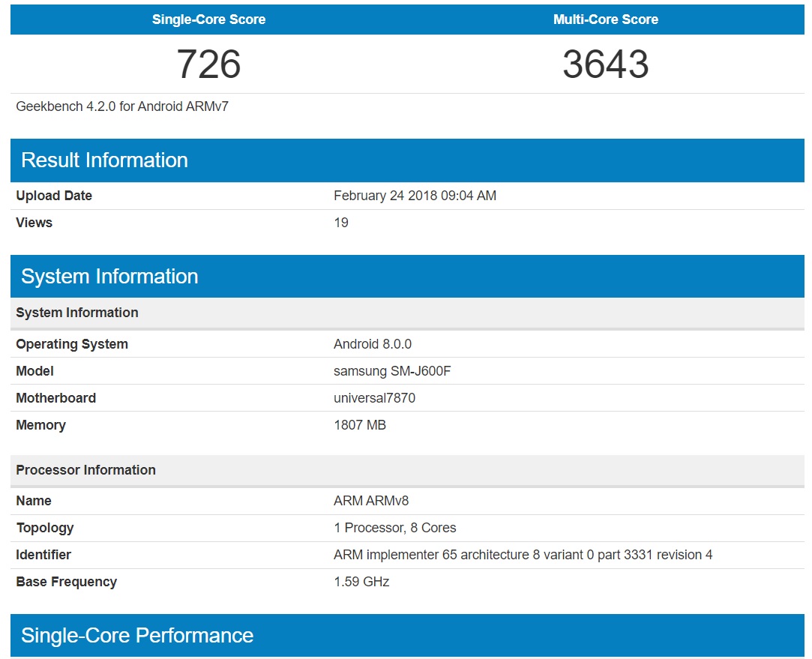The height and width of the screenshot is (659, 812).
Task: Select the Android 8.0.0 value
Action: tap(373, 344)
